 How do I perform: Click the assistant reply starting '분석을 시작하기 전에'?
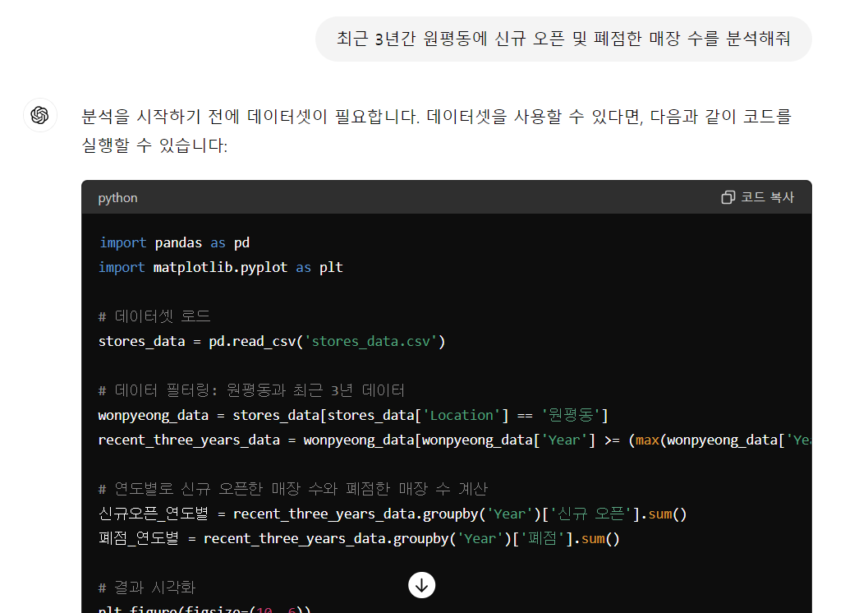[x=436, y=131]
